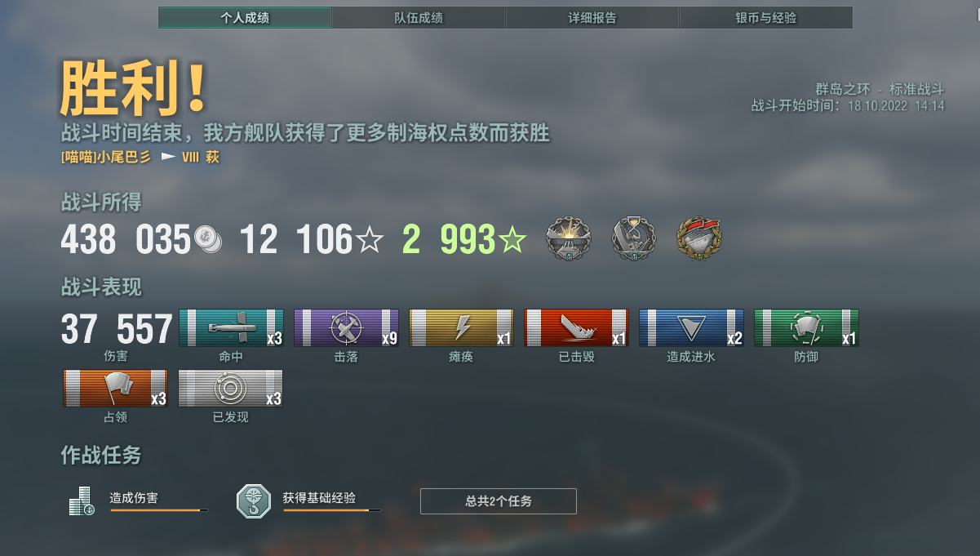Screen dimensions: 980x556
Task: Click the 瘫痪 lightning ribbon
Action: 461,328
